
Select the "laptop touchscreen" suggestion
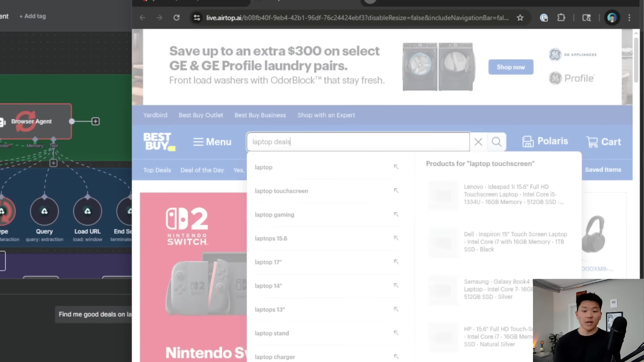pyautogui.click(x=281, y=191)
